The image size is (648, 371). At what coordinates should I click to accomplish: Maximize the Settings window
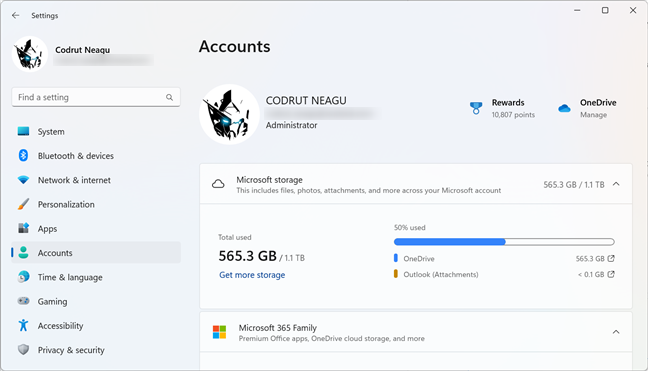(x=605, y=10)
